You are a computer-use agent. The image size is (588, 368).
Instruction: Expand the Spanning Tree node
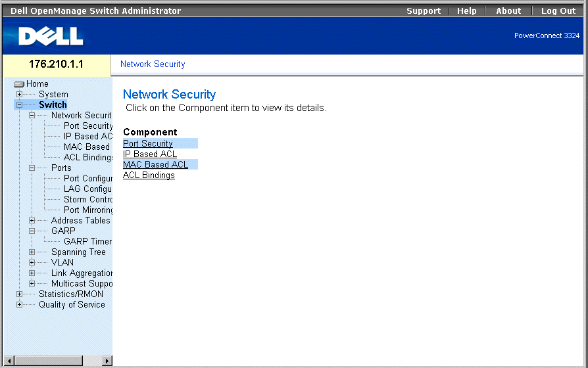[32, 252]
